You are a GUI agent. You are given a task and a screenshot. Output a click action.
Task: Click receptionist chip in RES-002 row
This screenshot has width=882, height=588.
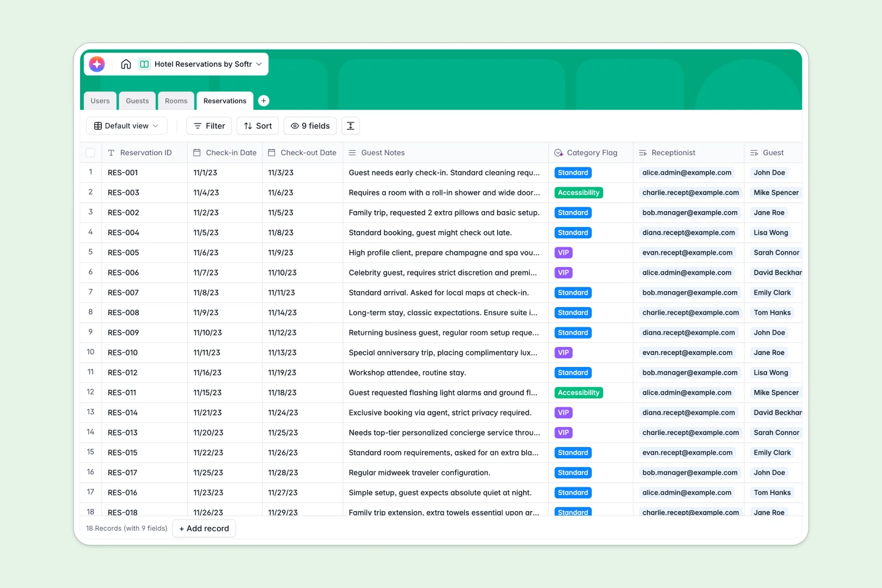tap(690, 213)
